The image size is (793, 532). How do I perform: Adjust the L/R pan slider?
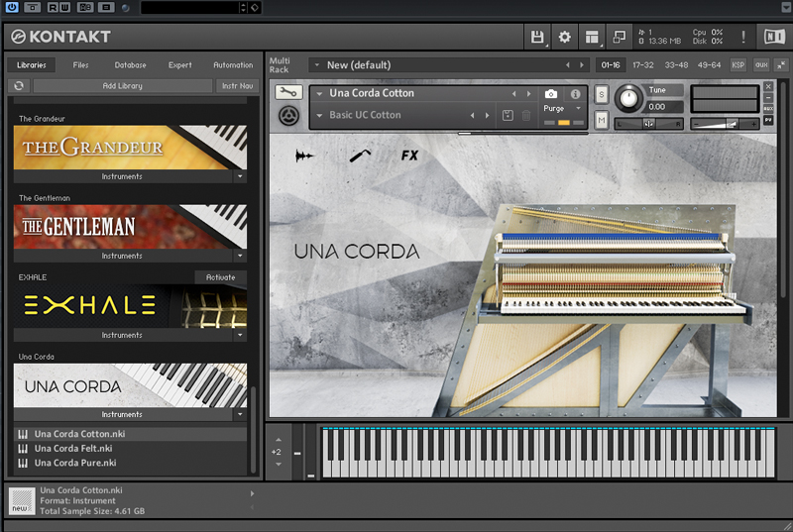[649, 124]
